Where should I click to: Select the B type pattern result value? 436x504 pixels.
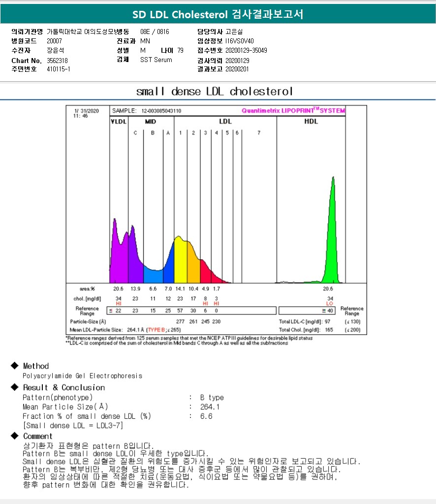coord(212,397)
